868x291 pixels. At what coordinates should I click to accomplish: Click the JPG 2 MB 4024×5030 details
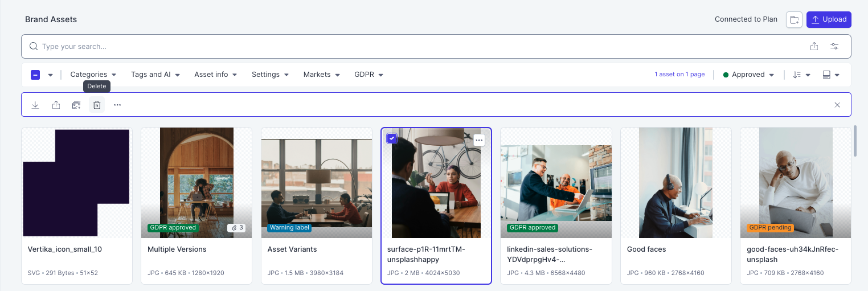(x=424, y=273)
